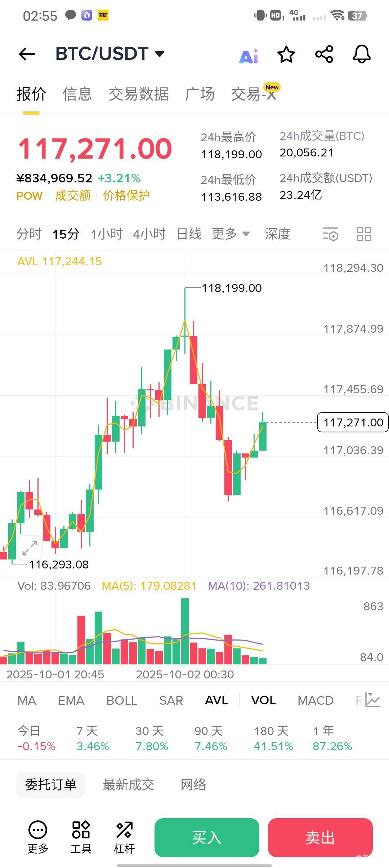Toggle the VOL indicator
Viewport: 389px width, 868px height.
pyautogui.click(x=263, y=700)
